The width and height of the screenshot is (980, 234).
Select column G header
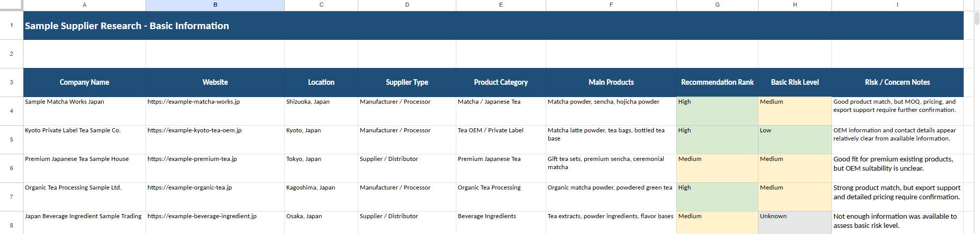(717, 5)
